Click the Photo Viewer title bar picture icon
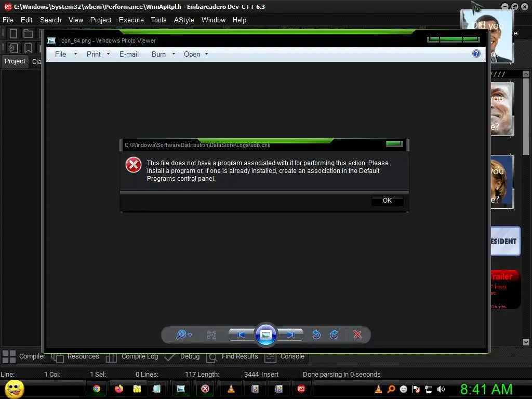 point(51,41)
